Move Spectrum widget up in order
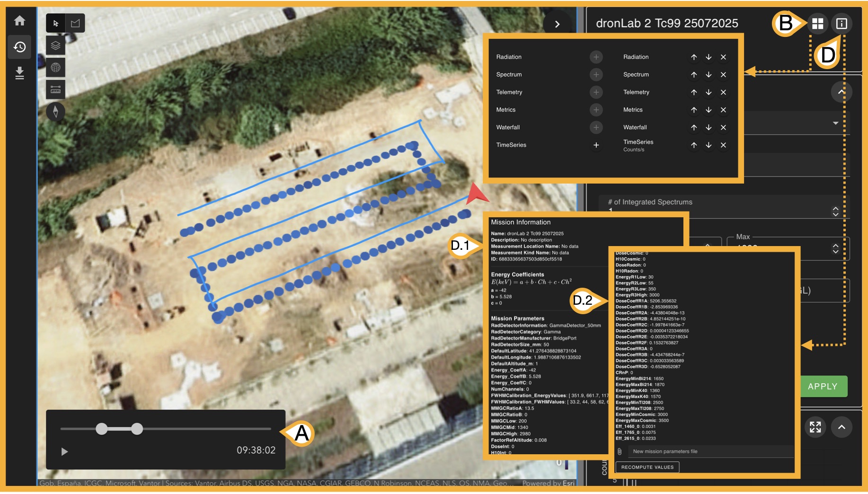This screenshot has height=494, width=868. 693,75
